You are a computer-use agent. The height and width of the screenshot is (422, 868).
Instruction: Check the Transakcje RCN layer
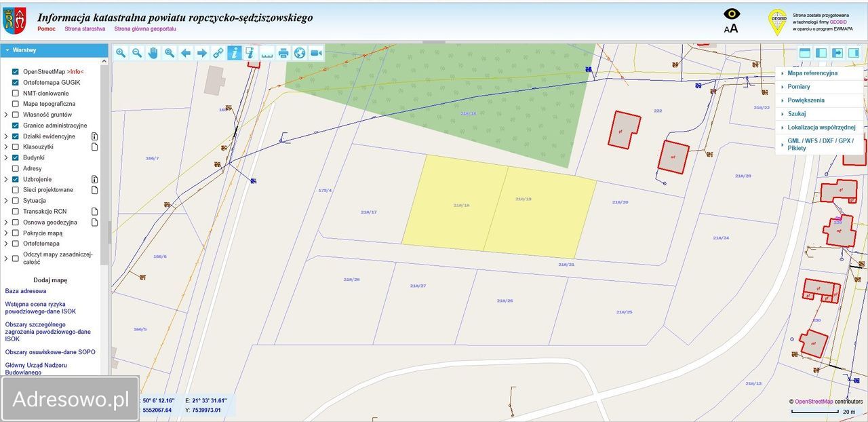pyautogui.click(x=16, y=211)
